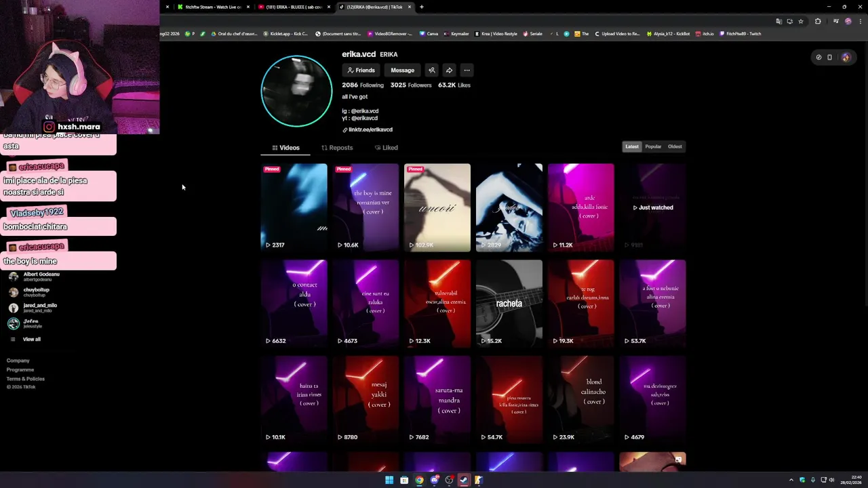Viewport: 868px width, 488px height.
Task: Open the itch.io bookmark
Action: [x=705, y=34]
